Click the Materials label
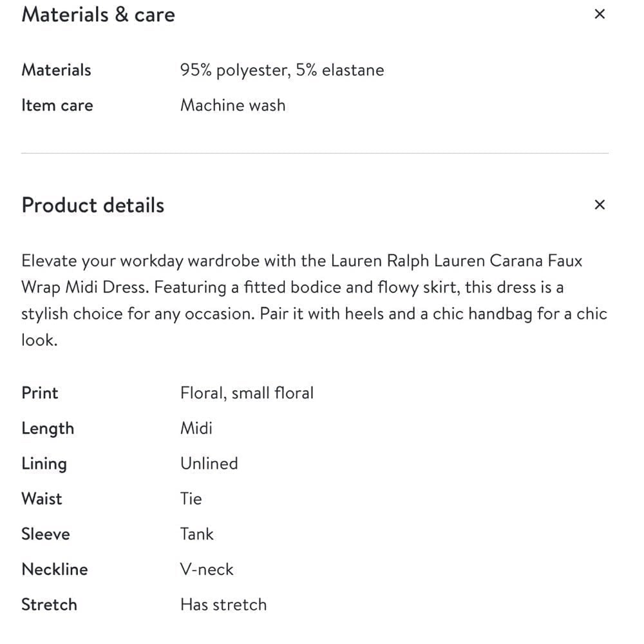The image size is (644, 644). click(56, 70)
